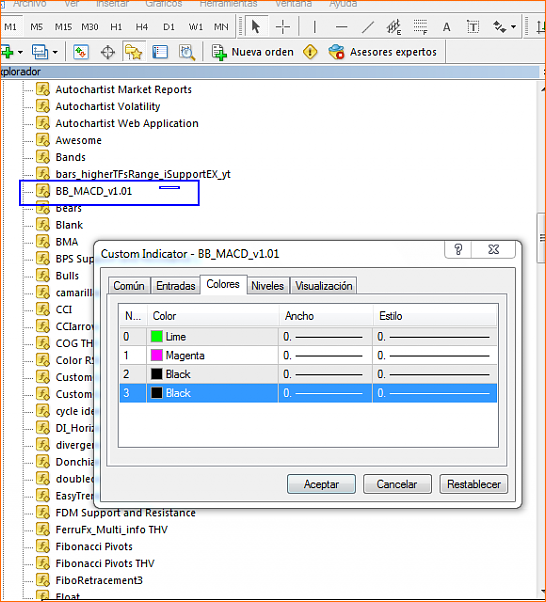Toggle the Asesores expertos button
Image resolution: width=546 pixels, height=602 pixels.
(382, 52)
